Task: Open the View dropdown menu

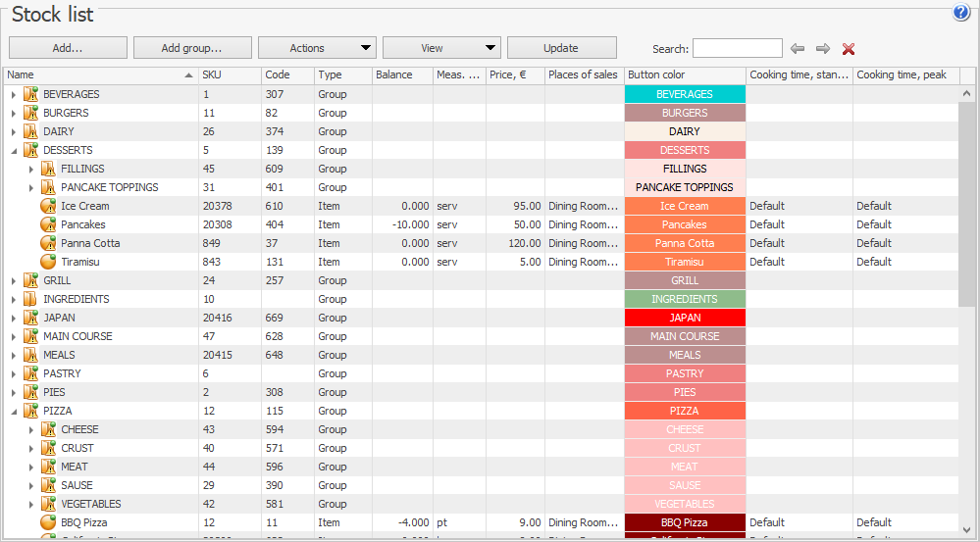Action: coord(441,48)
